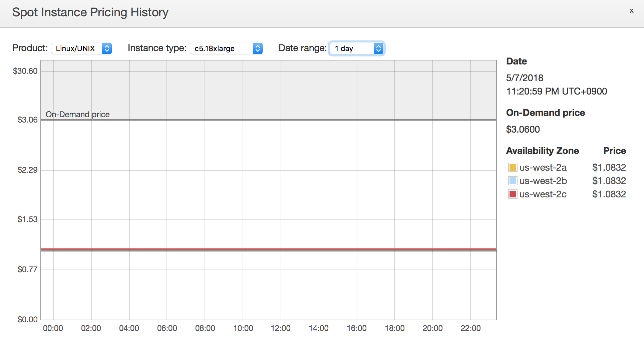The width and height of the screenshot is (644, 340).
Task: Select the us-west-2a availability zone label
Action: [x=543, y=167]
